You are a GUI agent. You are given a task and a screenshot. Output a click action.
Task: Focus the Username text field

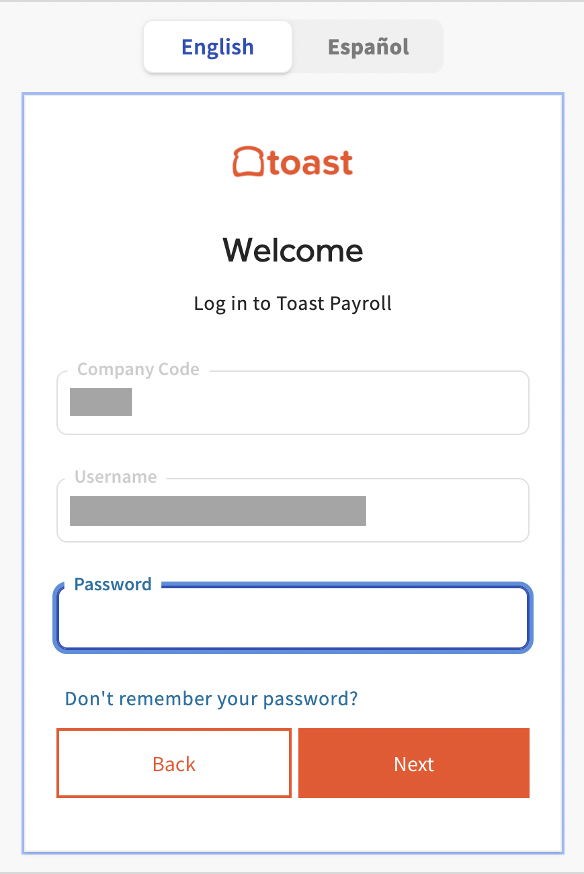[292, 510]
